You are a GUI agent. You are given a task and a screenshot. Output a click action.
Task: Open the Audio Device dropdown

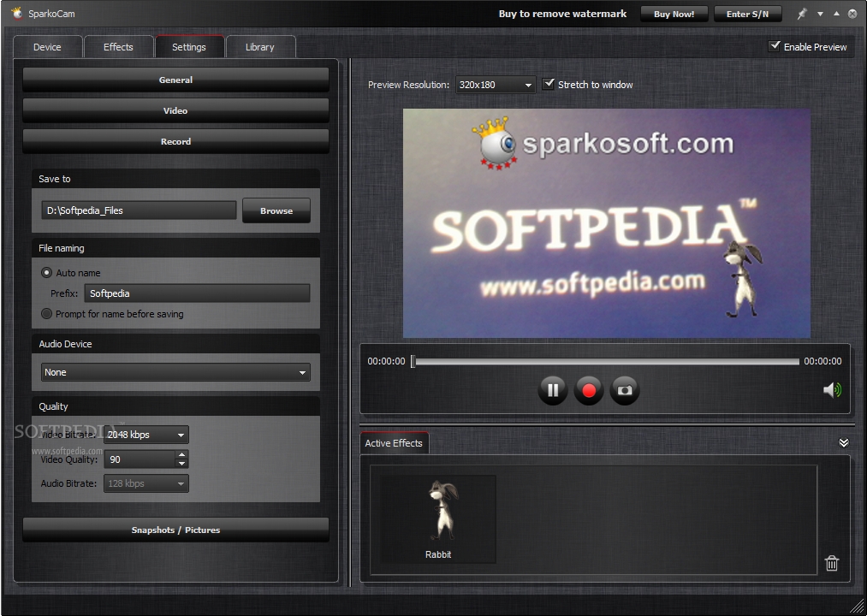click(x=175, y=372)
